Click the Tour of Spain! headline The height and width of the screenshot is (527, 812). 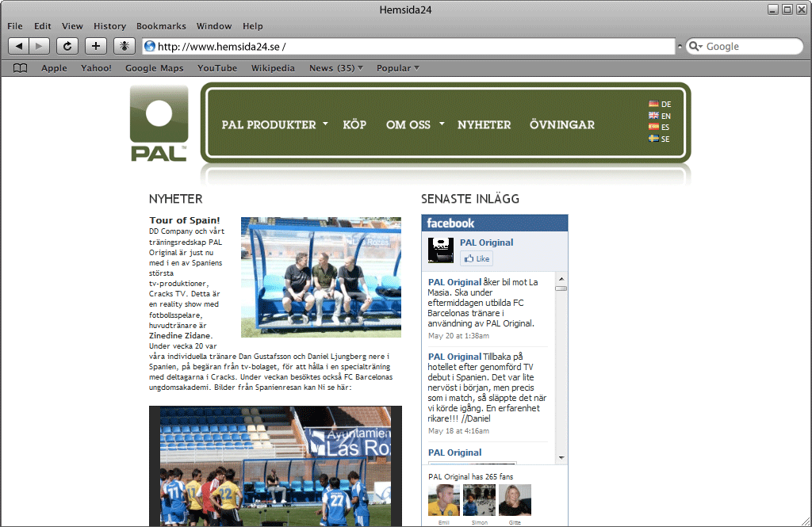click(184, 220)
